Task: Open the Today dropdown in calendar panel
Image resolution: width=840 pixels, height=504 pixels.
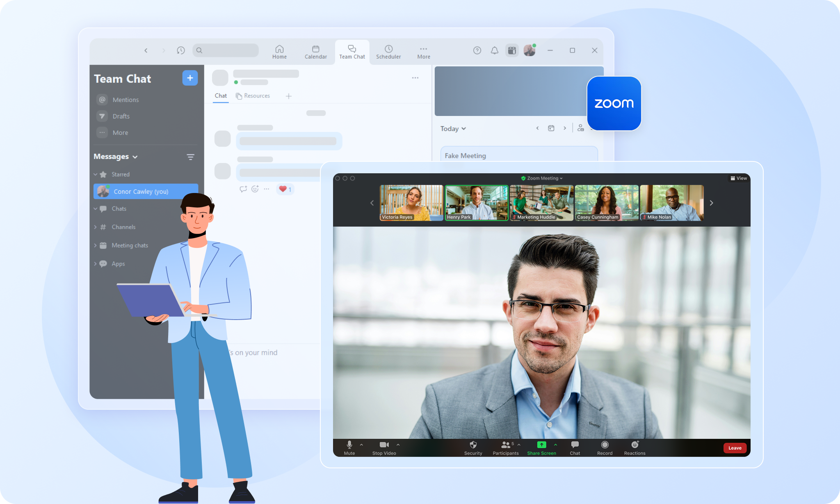Action: [453, 129]
